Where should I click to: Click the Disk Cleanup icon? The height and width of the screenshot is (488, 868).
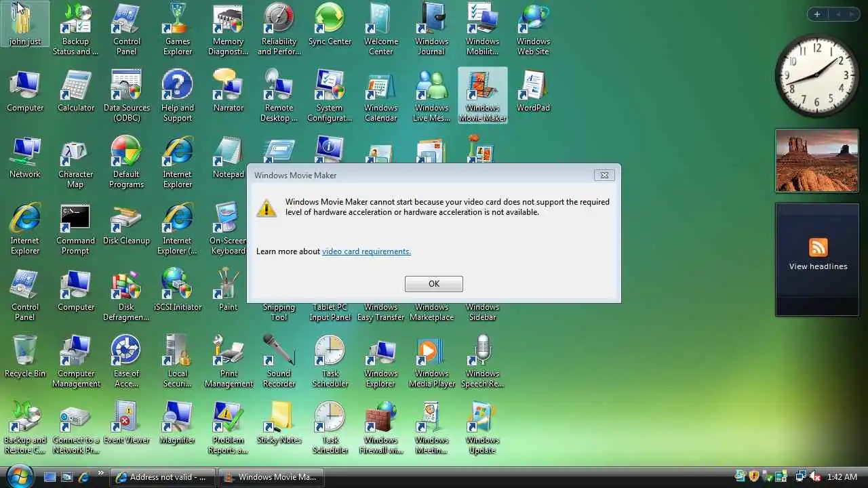pos(127,224)
